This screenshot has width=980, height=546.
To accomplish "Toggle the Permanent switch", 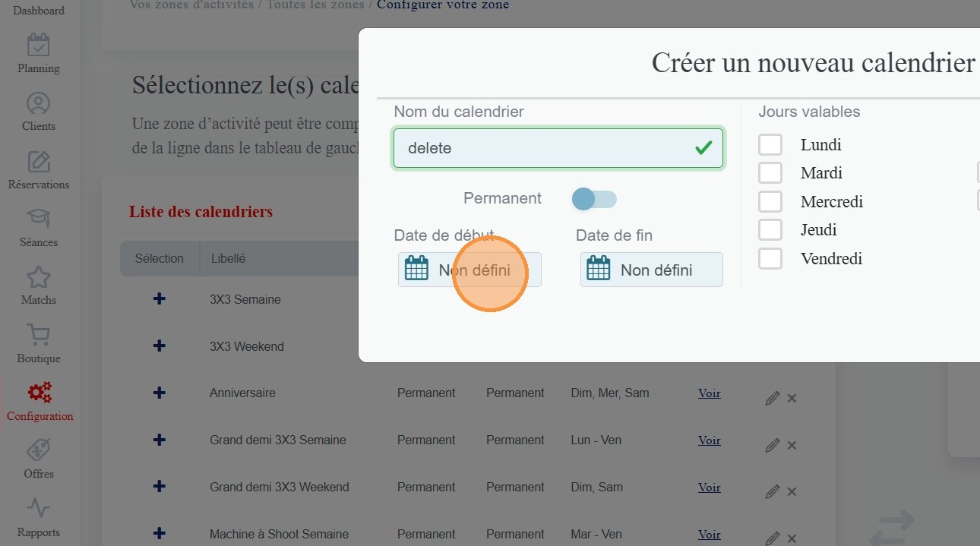I will (594, 200).
